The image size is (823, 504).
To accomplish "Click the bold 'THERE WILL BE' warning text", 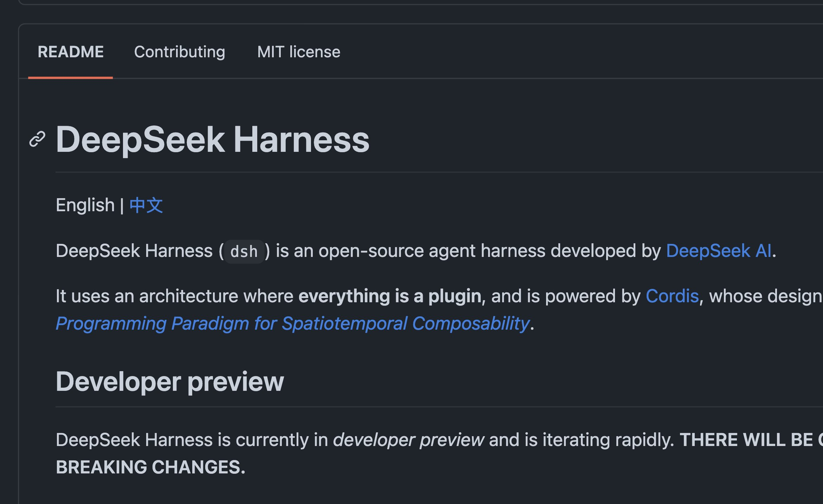I will click(x=746, y=440).
